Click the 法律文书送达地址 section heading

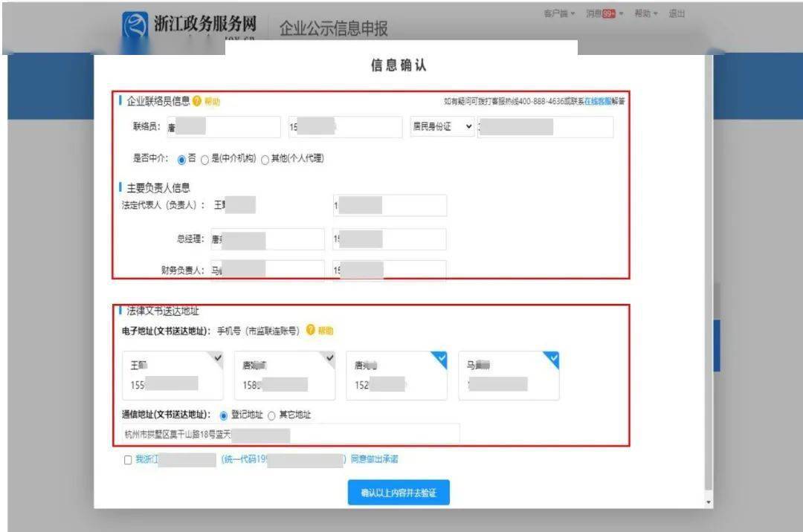(163, 311)
